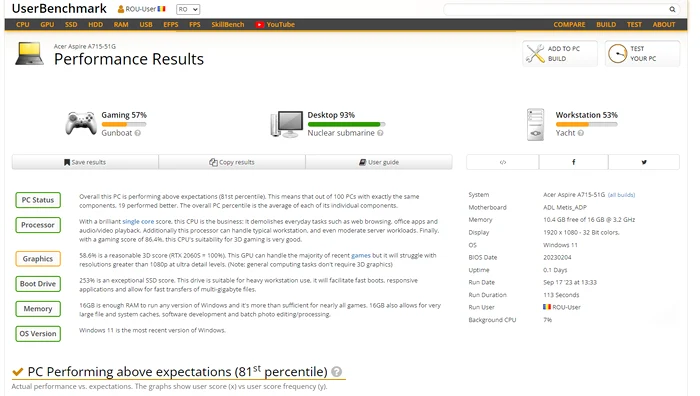
Task: Go to ABOUT page
Action: tap(664, 25)
